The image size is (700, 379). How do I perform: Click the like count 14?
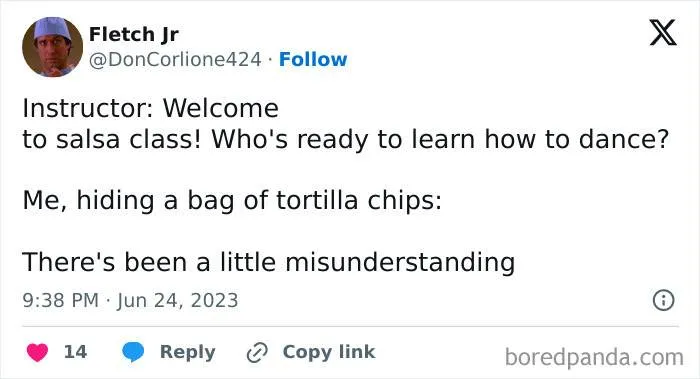pos(75,352)
